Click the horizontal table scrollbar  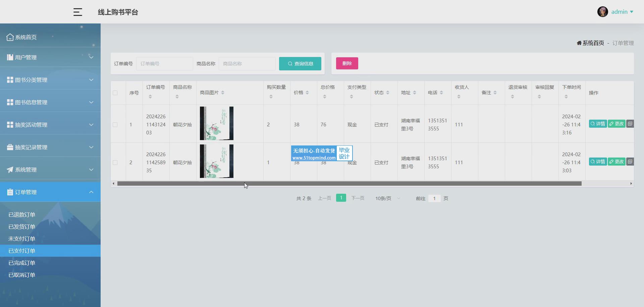click(349, 184)
